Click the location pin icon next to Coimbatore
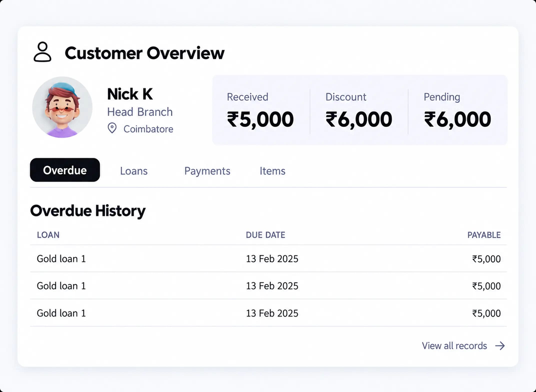 (112, 128)
